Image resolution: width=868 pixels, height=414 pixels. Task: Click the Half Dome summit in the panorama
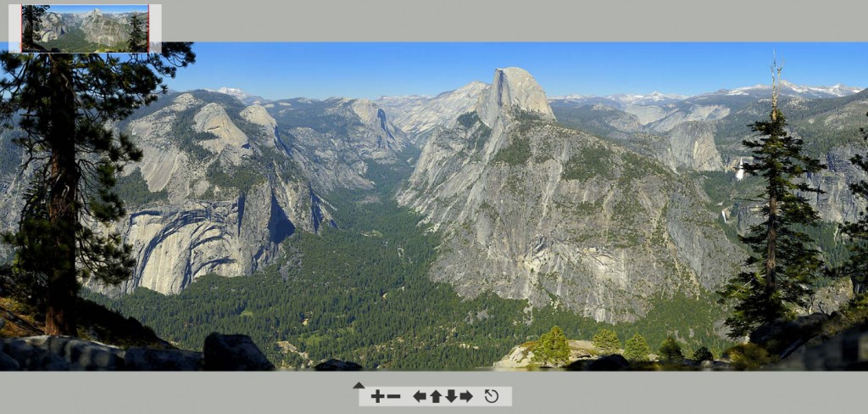tap(515, 77)
